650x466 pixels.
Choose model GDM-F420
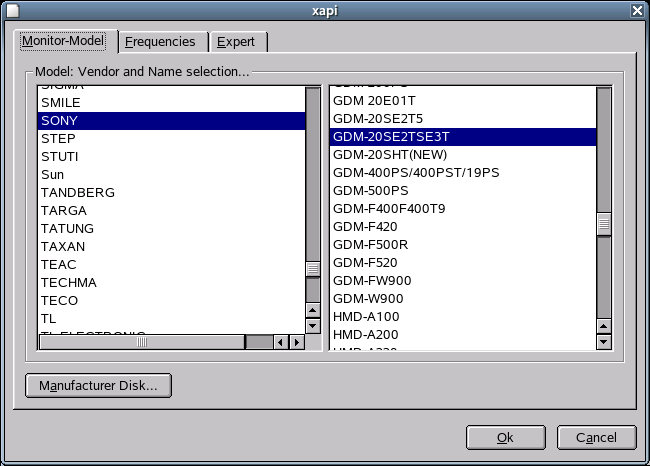[463, 227]
